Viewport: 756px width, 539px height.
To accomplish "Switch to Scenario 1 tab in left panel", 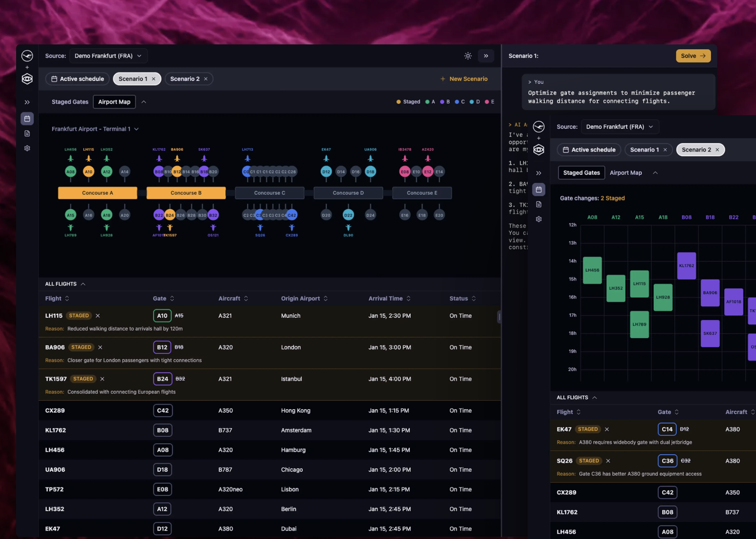I will point(133,79).
